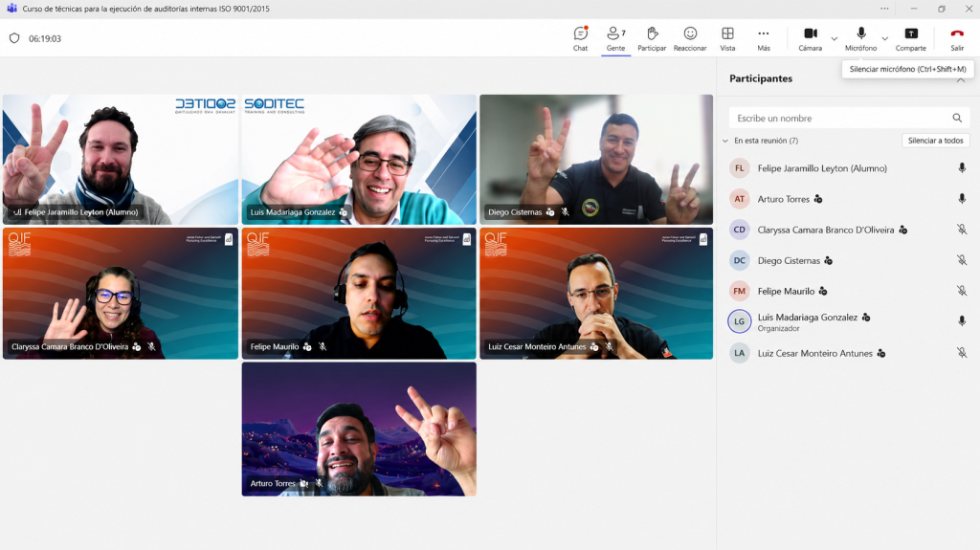Open the Reaccionar emoji menu
This screenshot has width=980, height=550.
pyautogui.click(x=690, y=39)
